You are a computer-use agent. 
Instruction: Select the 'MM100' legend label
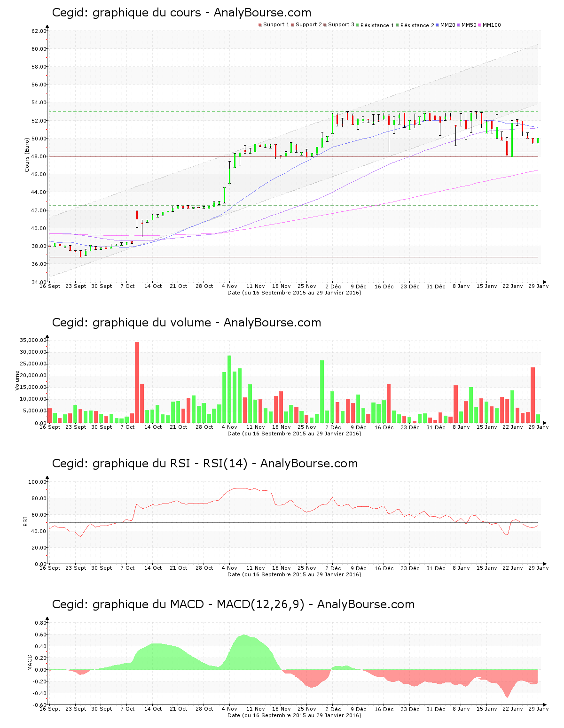[x=492, y=25]
